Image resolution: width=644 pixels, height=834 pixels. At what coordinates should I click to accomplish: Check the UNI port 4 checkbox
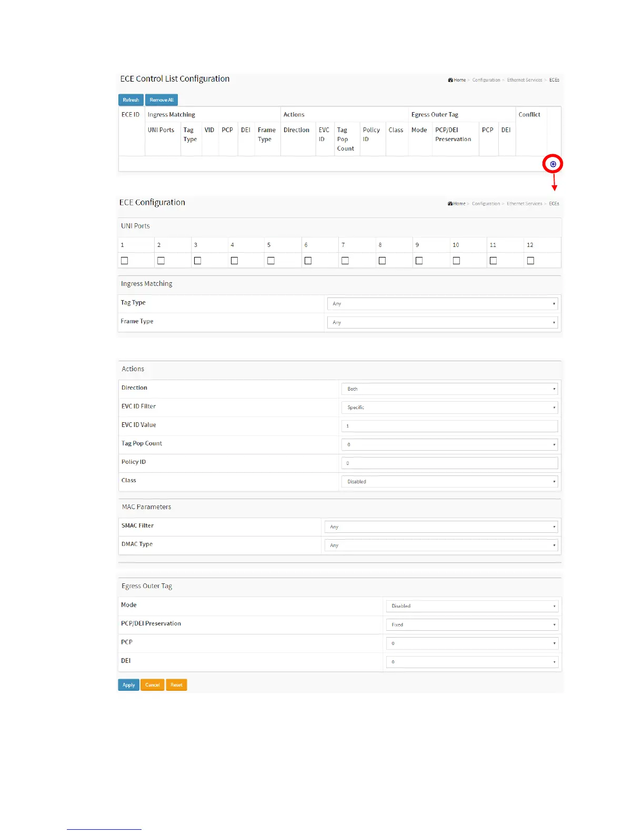(235, 261)
